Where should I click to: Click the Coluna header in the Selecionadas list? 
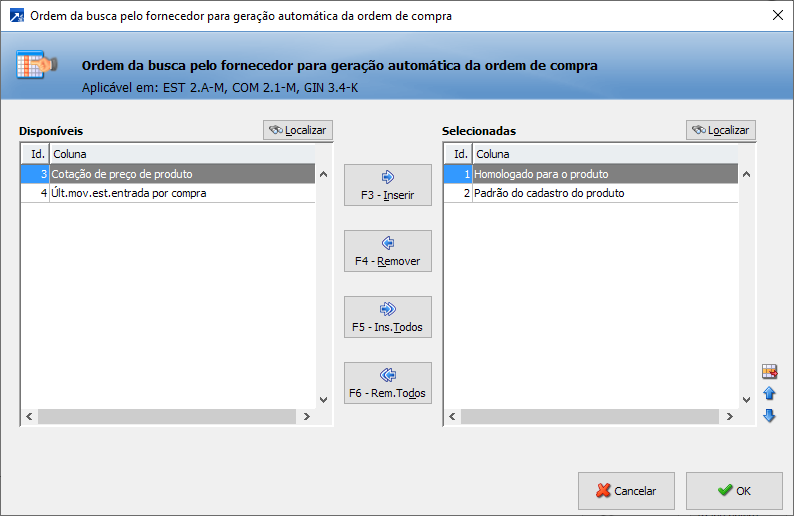[605, 154]
